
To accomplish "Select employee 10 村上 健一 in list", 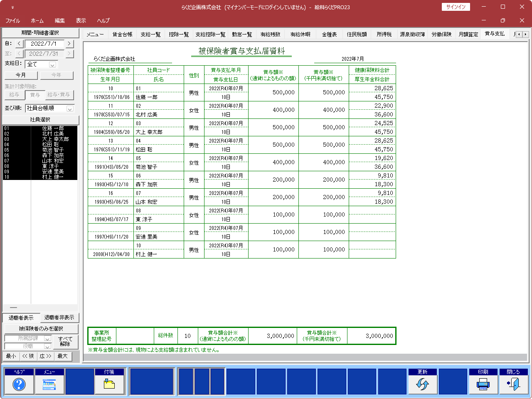I will coord(40,177).
